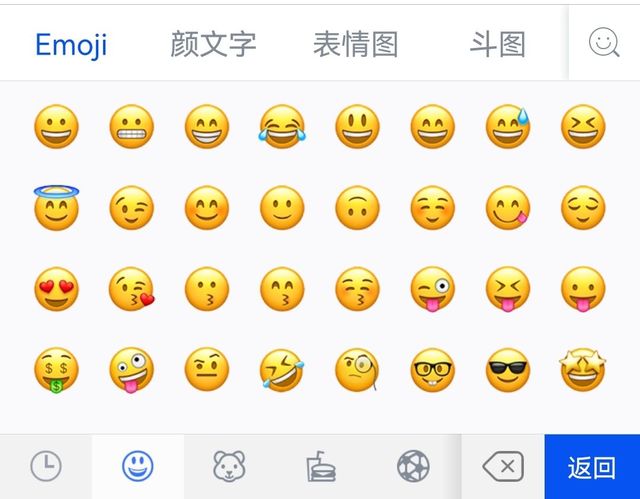Screen dimensions: 640x499
Task: Open the 斗图 tab
Action: [x=498, y=44]
